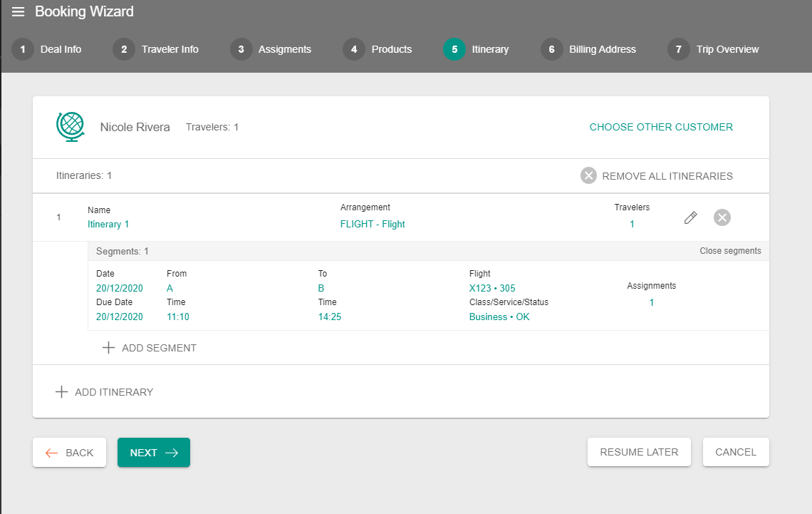812x514 pixels.
Task: Click the plus icon beside Add Itinerary
Action: click(x=61, y=391)
